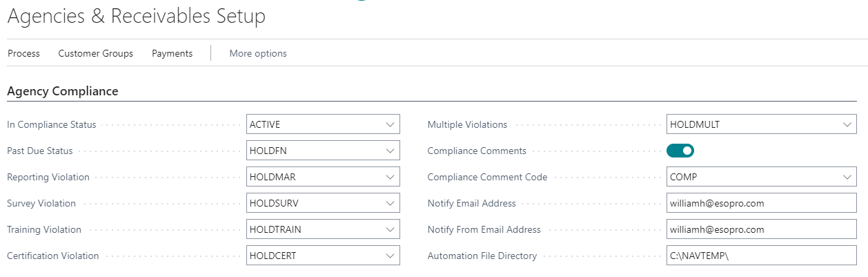This screenshot has height=277, width=868.
Task: Toggle the Compliance Comments switch
Action: 680,151
